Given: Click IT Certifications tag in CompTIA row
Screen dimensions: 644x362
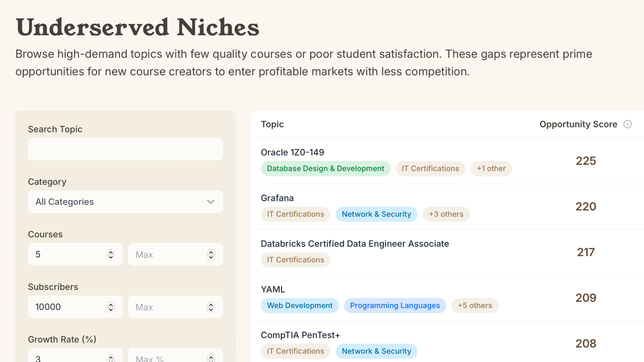Looking at the screenshot, I should click(x=296, y=351).
